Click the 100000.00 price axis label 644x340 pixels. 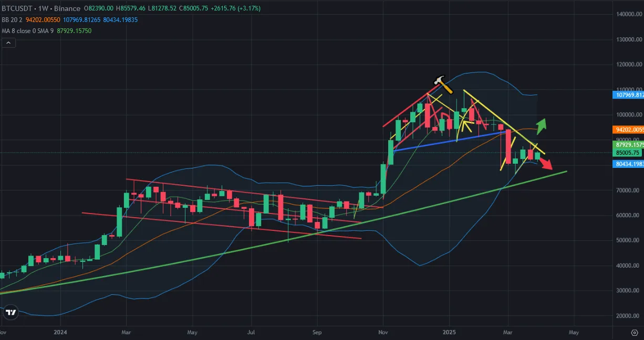(x=628, y=115)
